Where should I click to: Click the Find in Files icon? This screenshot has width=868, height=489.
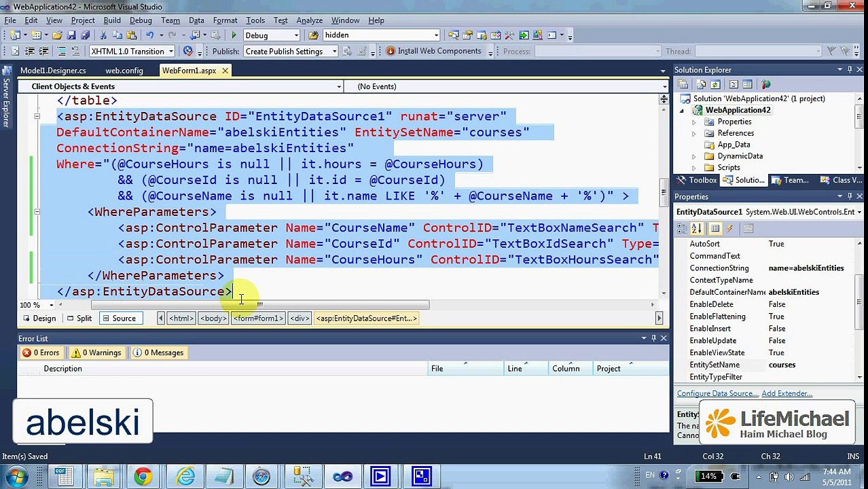[313, 35]
